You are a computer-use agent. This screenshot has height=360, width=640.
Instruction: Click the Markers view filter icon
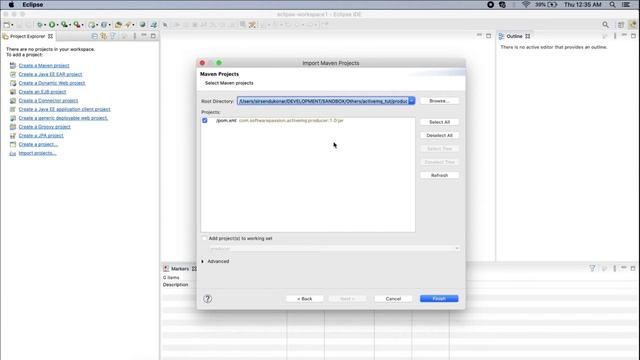pos(592,268)
